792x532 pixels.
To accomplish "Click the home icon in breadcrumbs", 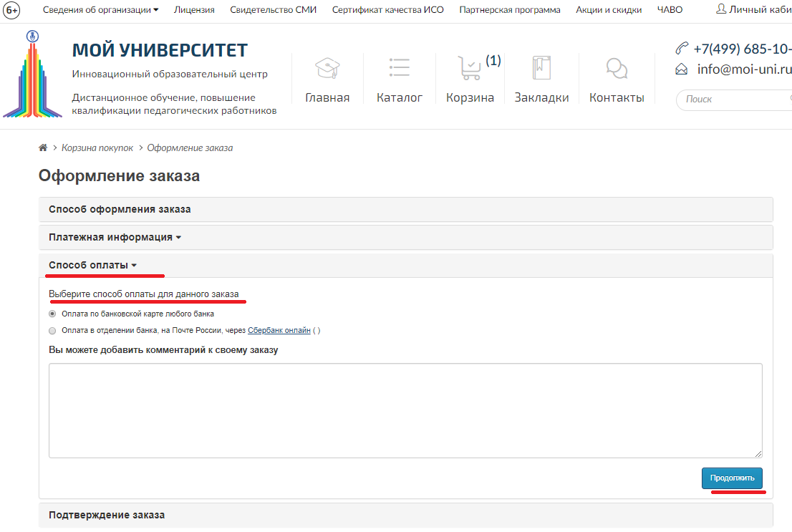I will 43,147.
